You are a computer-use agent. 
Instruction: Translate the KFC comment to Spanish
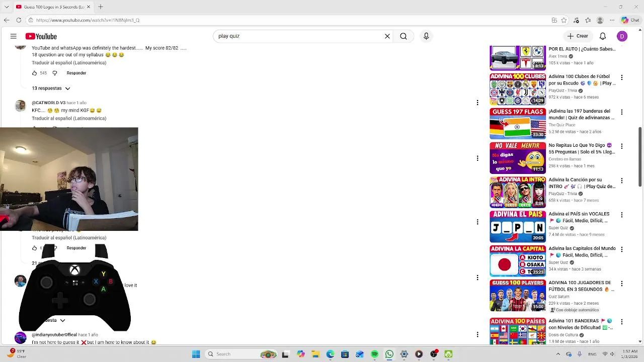69,118
